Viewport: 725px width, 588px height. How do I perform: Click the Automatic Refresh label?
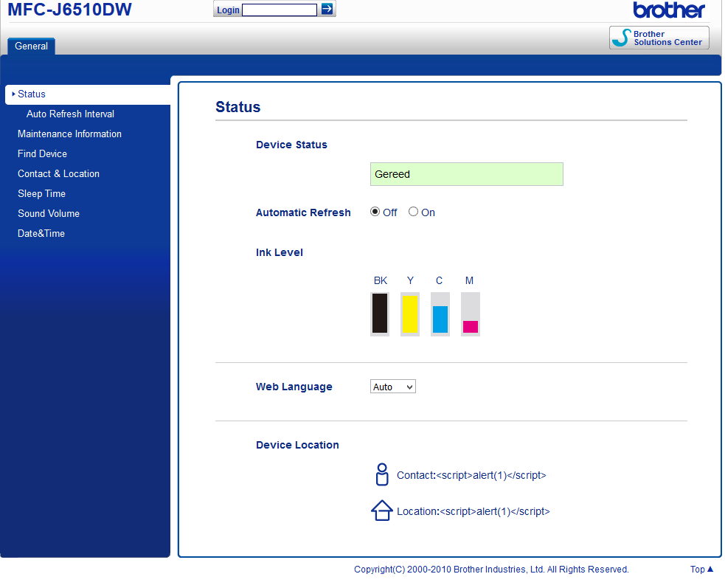pos(303,212)
